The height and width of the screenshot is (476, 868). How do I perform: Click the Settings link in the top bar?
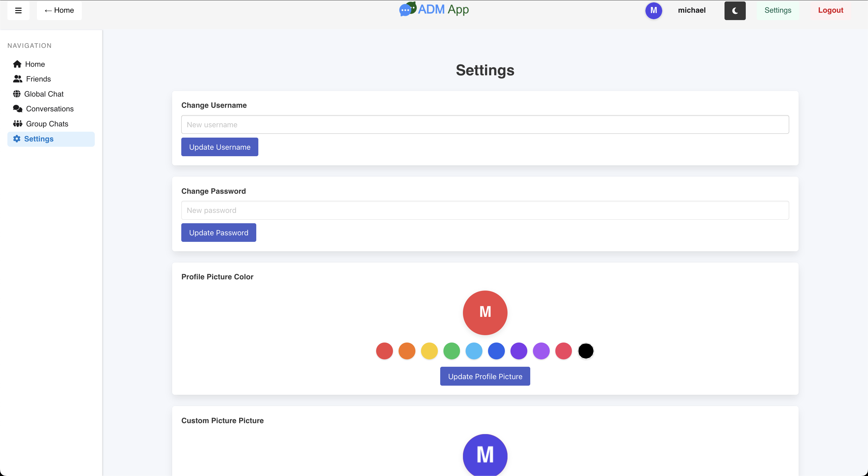coord(777,10)
